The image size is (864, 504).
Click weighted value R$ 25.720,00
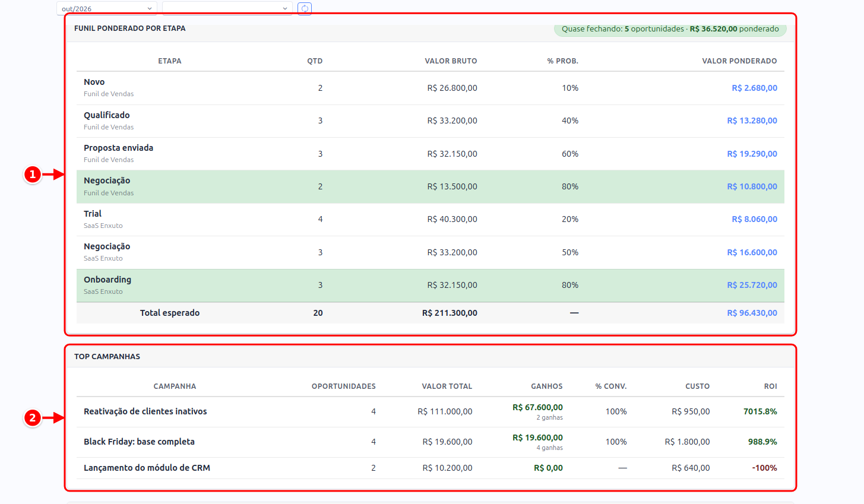tap(752, 285)
